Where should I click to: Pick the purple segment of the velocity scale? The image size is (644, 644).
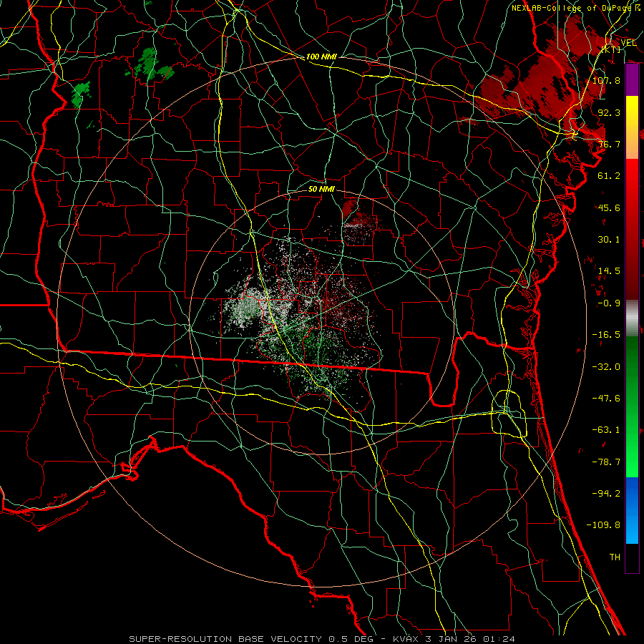[x=632, y=80]
